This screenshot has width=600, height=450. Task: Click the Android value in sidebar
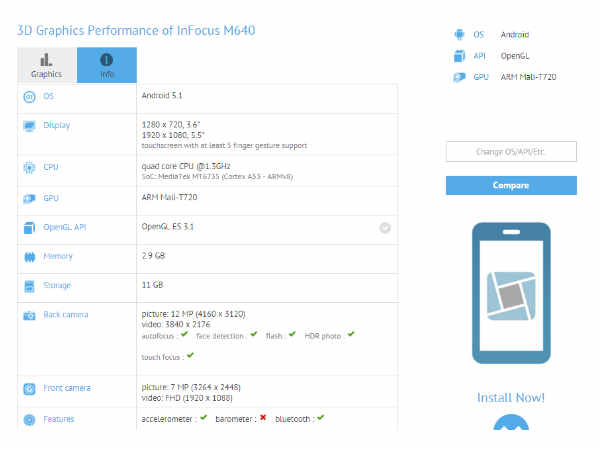click(x=515, y=35)
